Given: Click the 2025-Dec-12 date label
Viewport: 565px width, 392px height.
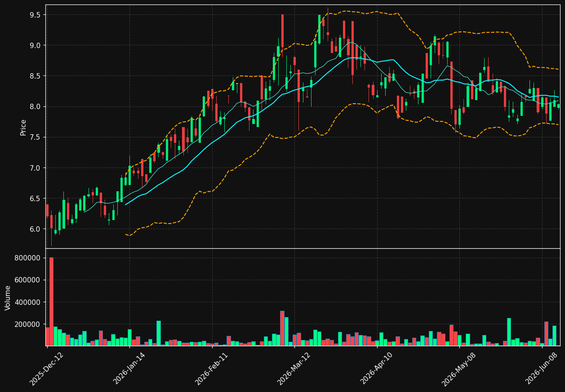Looking at the screenshot, I should tap(46, 369).
